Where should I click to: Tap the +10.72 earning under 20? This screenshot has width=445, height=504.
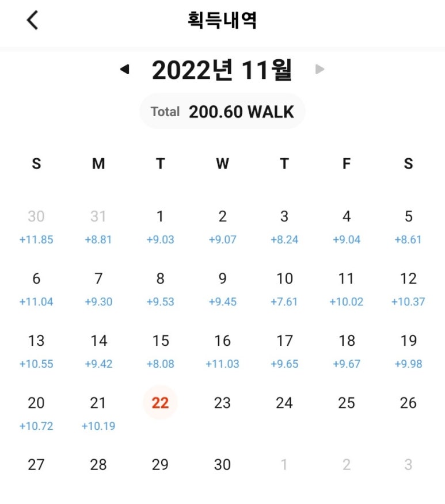pos(36,426)
